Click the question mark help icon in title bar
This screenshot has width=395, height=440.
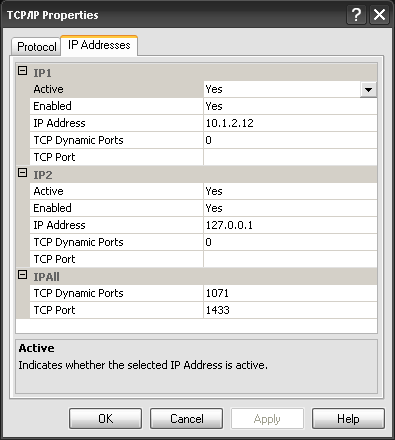356,15
